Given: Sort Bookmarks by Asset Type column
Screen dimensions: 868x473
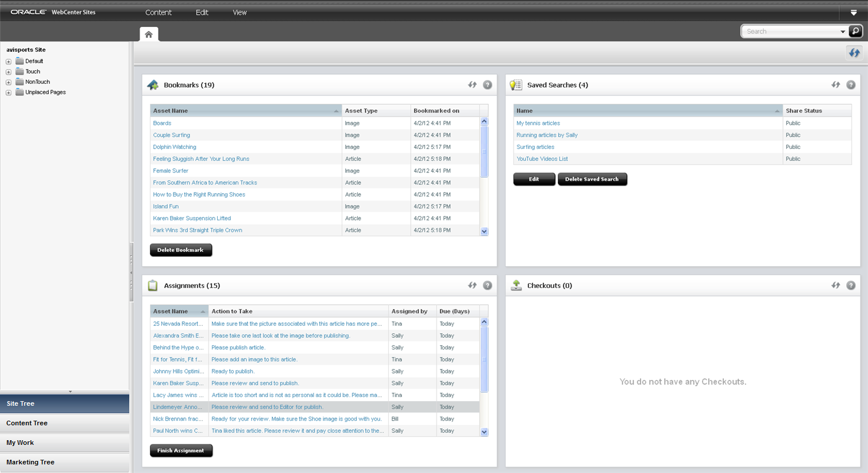Looking at the screenshot, I should click(x=376, y=110).
